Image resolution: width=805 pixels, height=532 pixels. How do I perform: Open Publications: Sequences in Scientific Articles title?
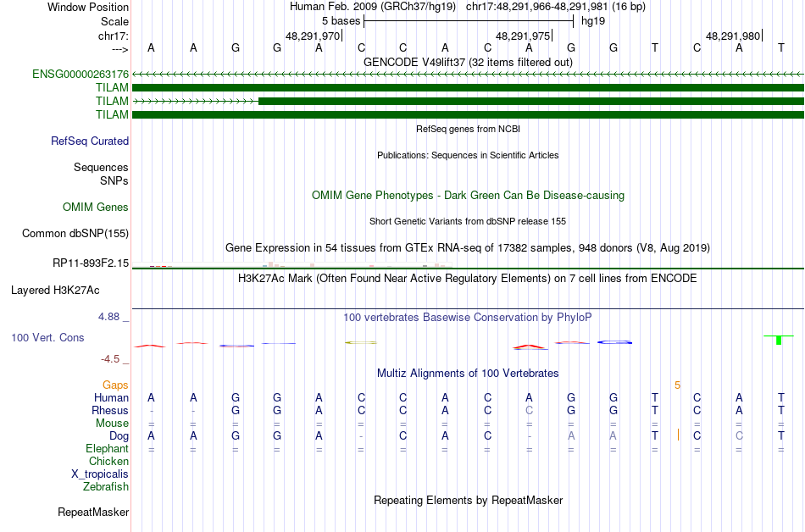(x=468, y=155)
